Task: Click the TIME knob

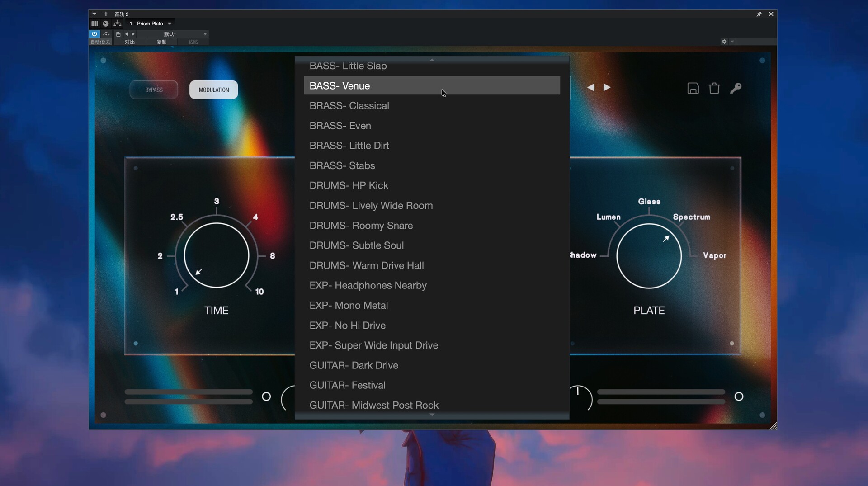Action: (x=216, y=255)
